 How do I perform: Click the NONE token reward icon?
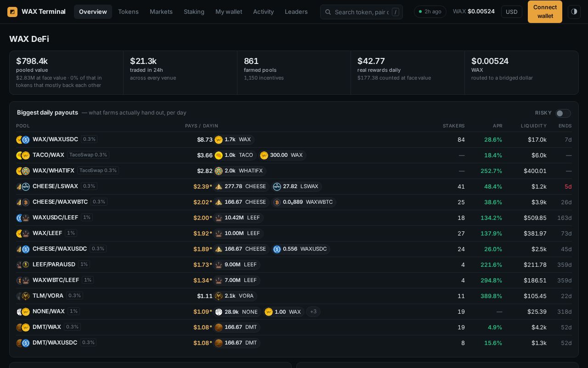219,312
